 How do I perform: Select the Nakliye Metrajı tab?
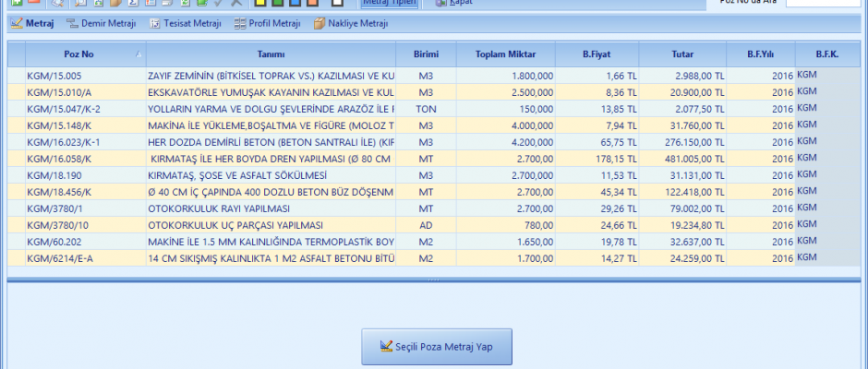click(351, 23)
